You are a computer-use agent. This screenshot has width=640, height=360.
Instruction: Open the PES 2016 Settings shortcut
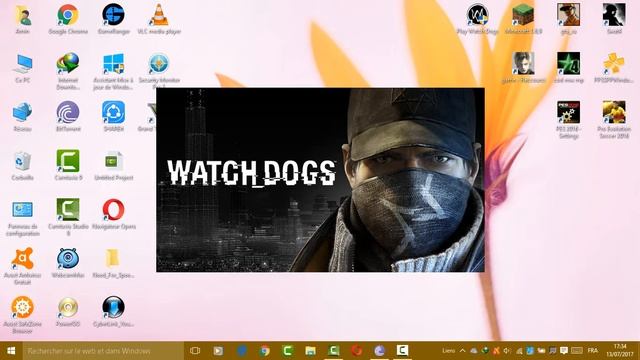(x=569, y=120)
